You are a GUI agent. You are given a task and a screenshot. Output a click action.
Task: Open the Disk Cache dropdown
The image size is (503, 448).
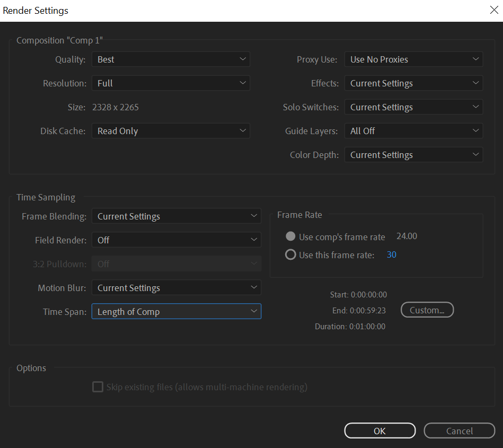(170, 131)
